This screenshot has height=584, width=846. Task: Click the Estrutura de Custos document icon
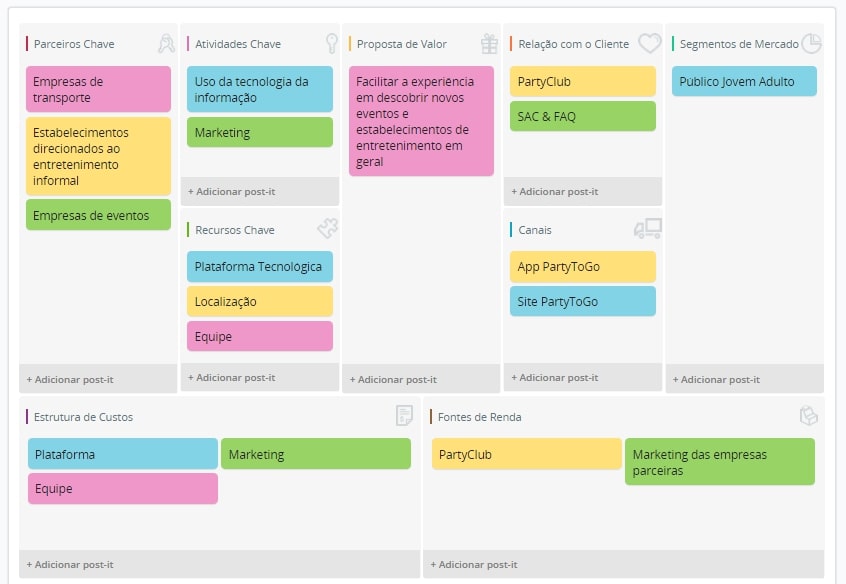click(x=404, y=416)
